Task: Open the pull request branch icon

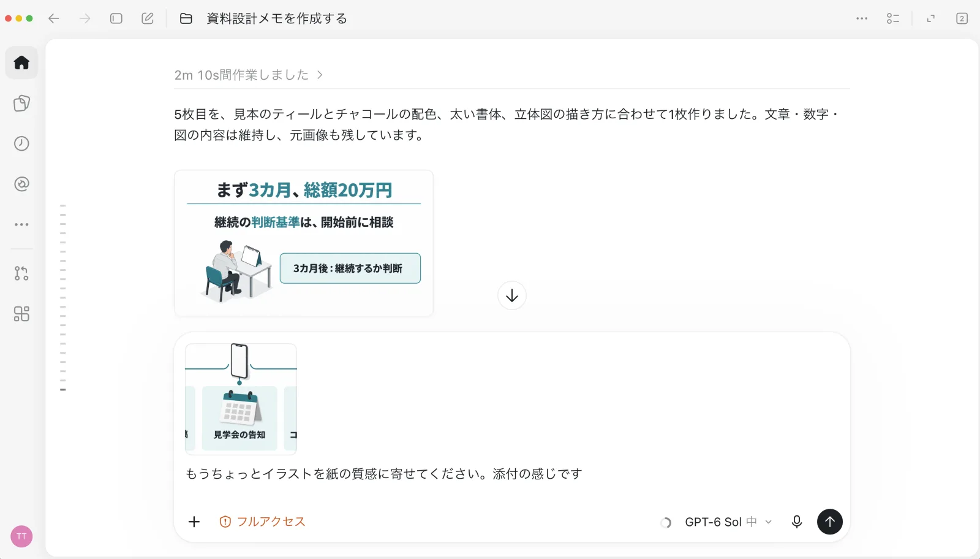Action: tap(21, 273)
